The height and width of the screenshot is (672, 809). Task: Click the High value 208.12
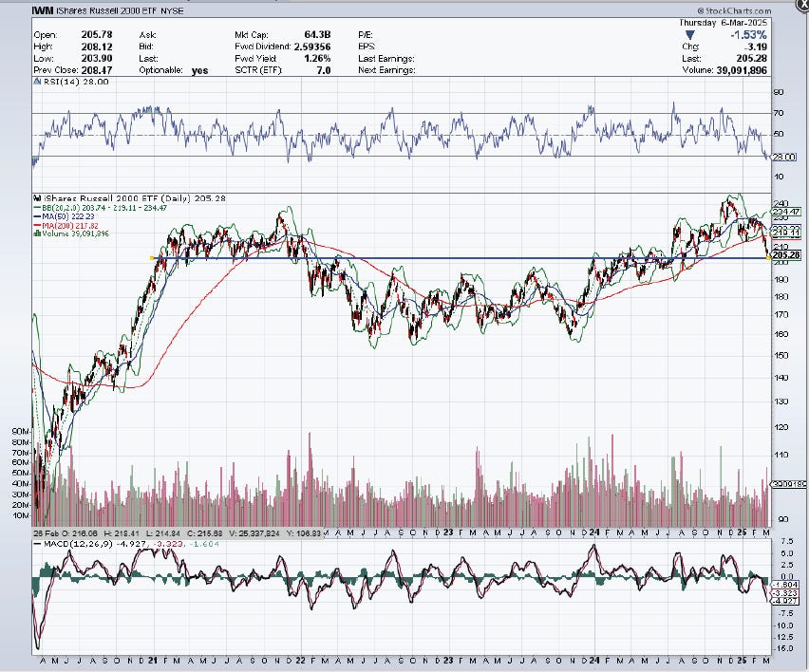pyautogui.click(x=97, y=47)
